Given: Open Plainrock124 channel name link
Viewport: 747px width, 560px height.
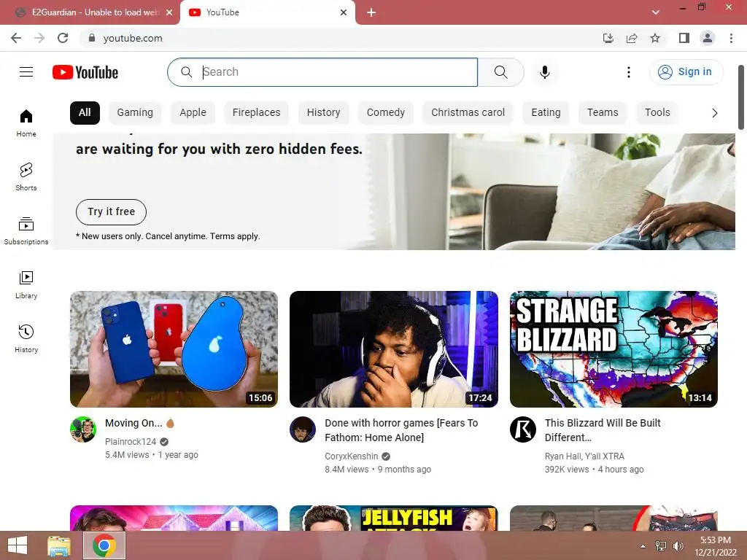Looking at the screenshot, I should point(131,441).
